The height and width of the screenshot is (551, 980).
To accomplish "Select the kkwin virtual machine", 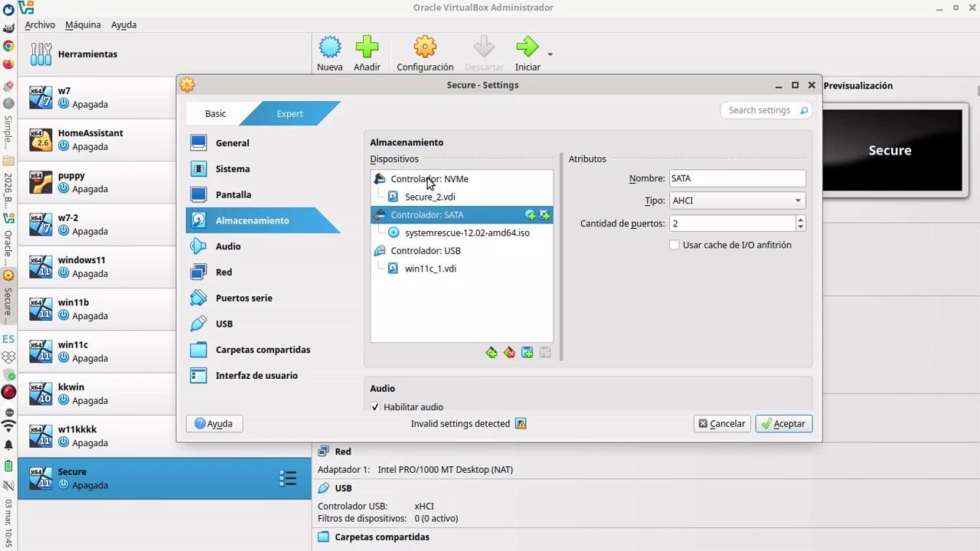I will tap(97, 394).
